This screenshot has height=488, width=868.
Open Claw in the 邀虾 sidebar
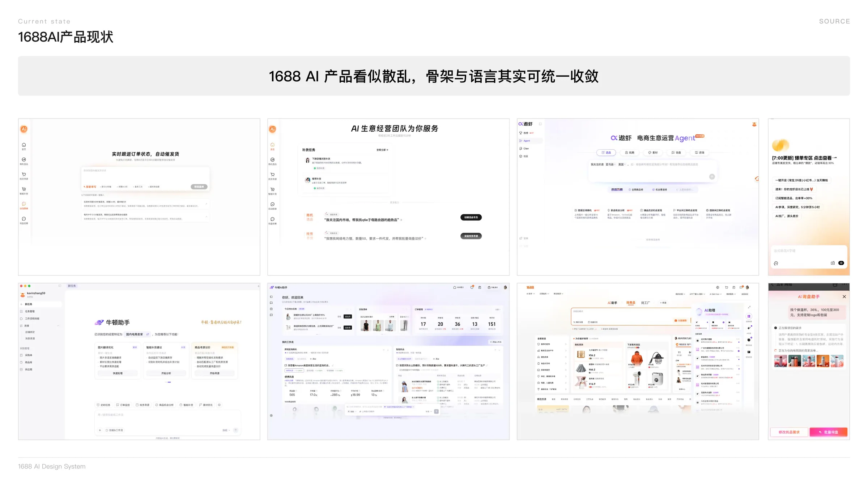pos(524,149)
